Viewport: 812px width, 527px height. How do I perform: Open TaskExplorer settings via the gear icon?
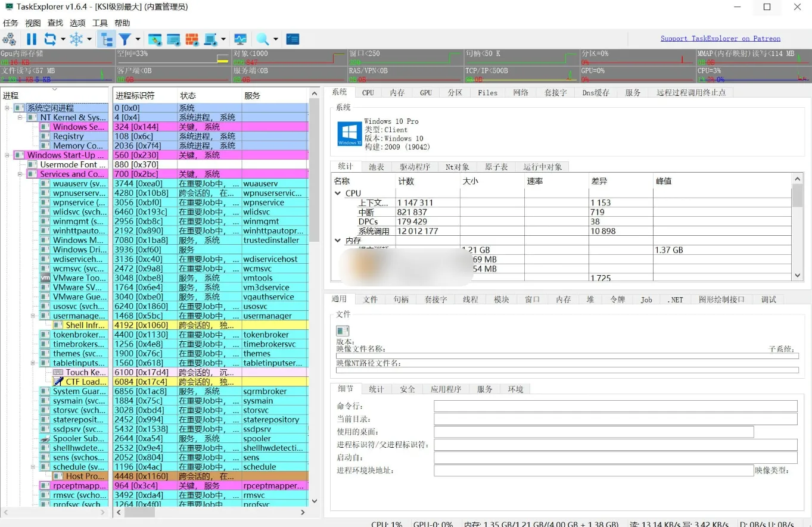[10, 38]
